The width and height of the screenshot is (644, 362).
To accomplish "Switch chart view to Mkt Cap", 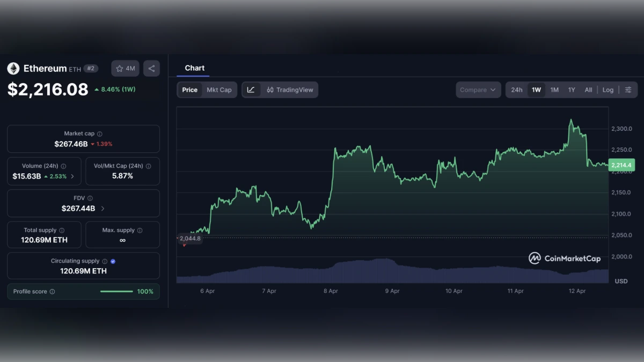I will [x=219, y=90].
